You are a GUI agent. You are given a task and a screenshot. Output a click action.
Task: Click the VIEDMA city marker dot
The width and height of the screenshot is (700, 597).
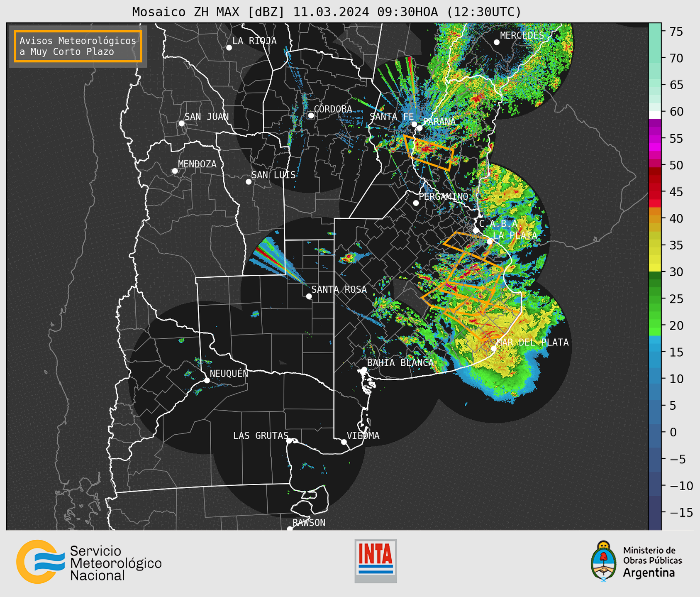point(344,442)
